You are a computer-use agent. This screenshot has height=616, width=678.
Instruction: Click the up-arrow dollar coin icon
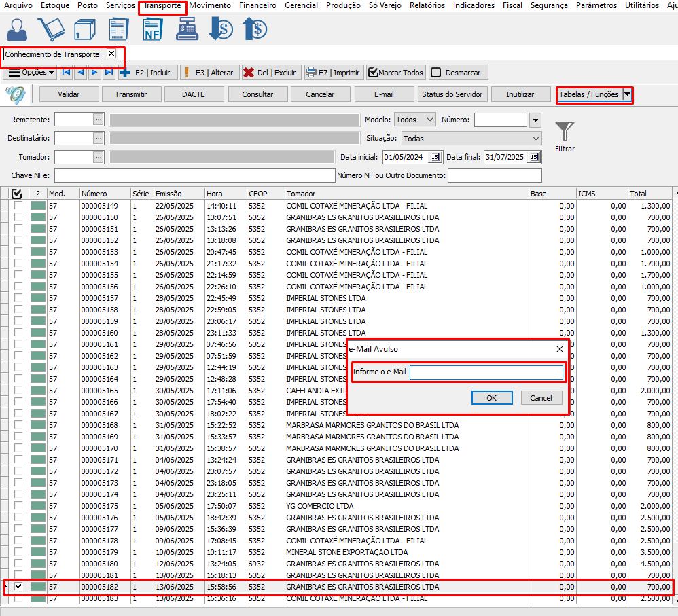pyautogui.click(x=255, y=29)
